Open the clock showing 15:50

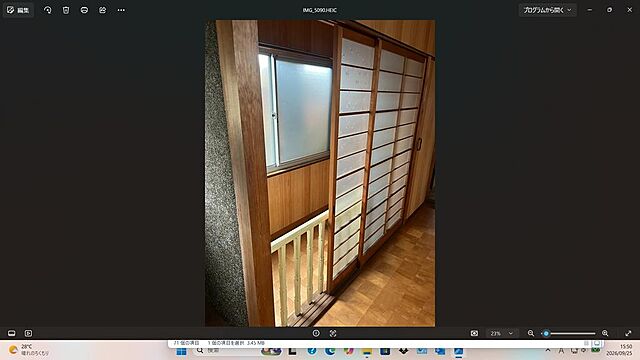pyautogui.click(x=619, y=350)
